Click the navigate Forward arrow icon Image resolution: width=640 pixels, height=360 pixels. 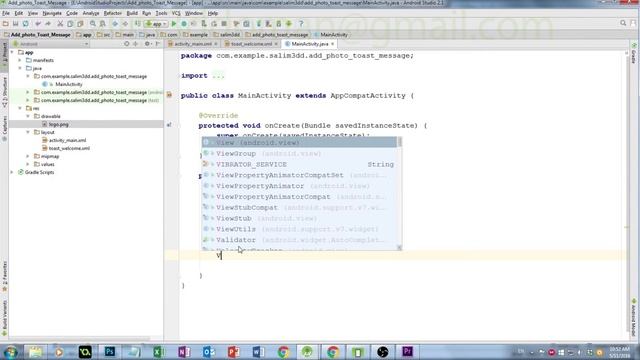[x=125, y=24]
